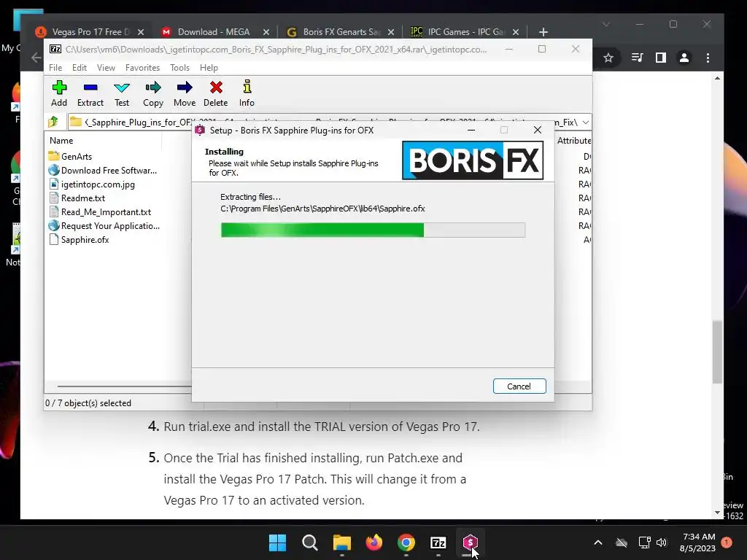Open the Info toolbar icon in 7-Zip
The width and height of the screenshot is (747, 560).
click(247, 94)
